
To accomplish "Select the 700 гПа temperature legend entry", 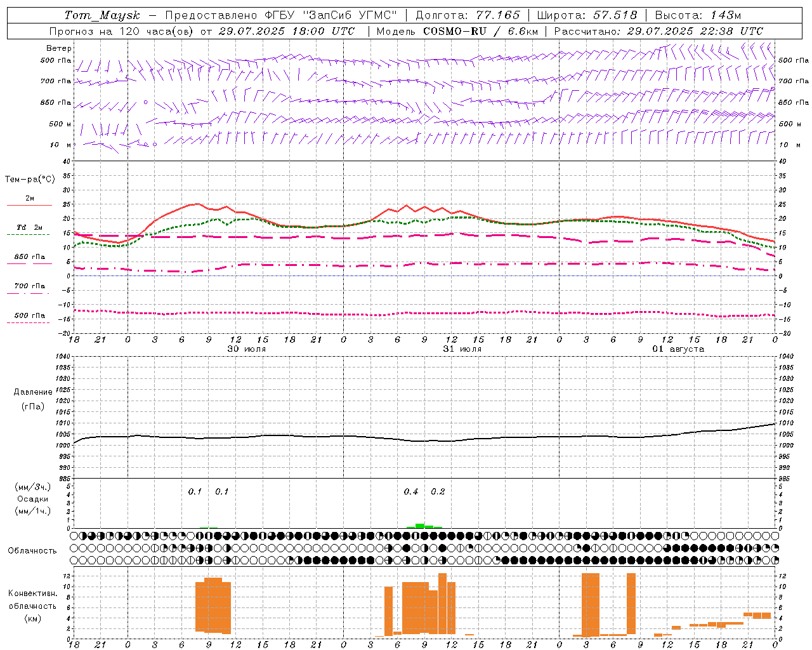I will [29, 286].
